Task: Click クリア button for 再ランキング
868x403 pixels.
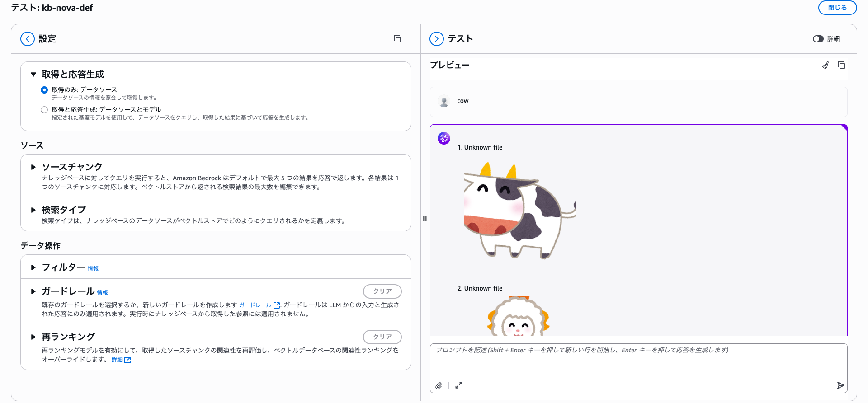Action: [x=382, y=337]
